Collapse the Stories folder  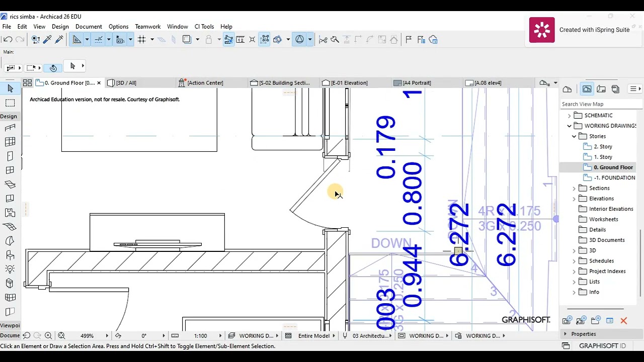(574, 136)
